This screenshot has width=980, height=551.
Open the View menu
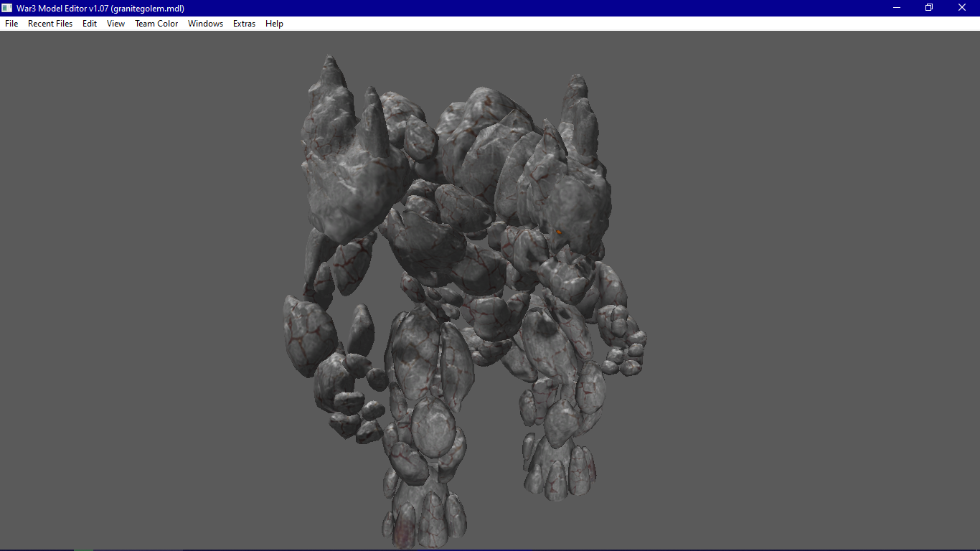[116, 24]
